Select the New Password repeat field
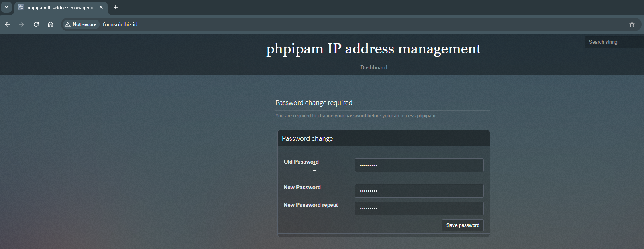This screenshot has width=644, height=249. coord(419,209)
